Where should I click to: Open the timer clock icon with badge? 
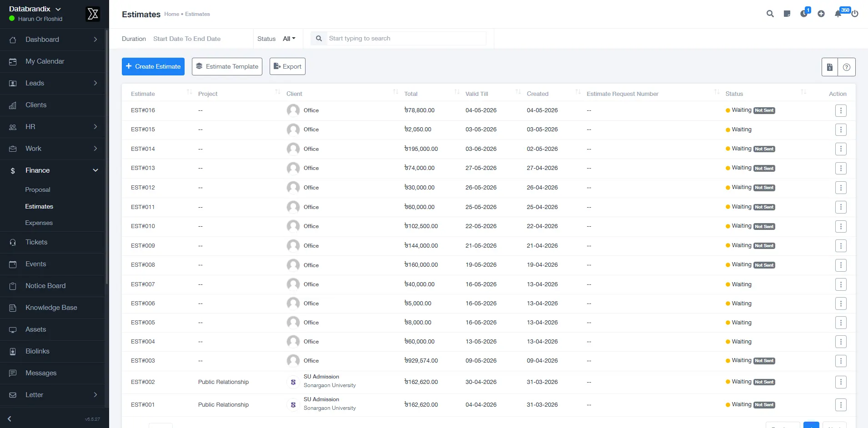pyautogui.click(x=804, y=14)
